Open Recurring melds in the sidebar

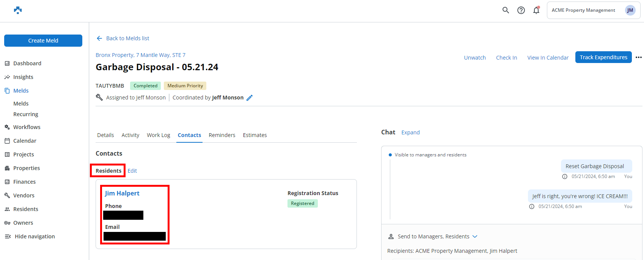pyautogui.click(x=26, y=114)
